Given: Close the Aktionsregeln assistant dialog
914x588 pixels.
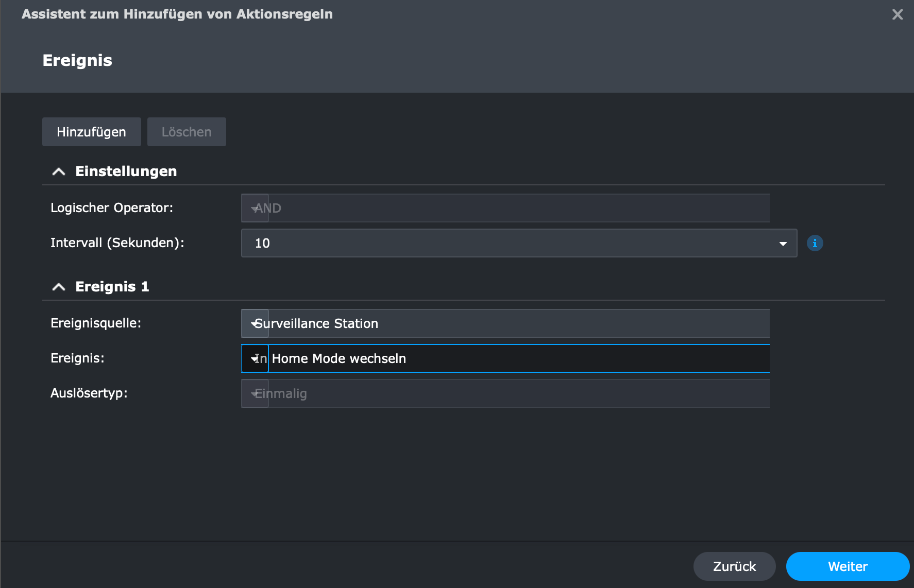Looking at the screenshot, I should (898, 14).
